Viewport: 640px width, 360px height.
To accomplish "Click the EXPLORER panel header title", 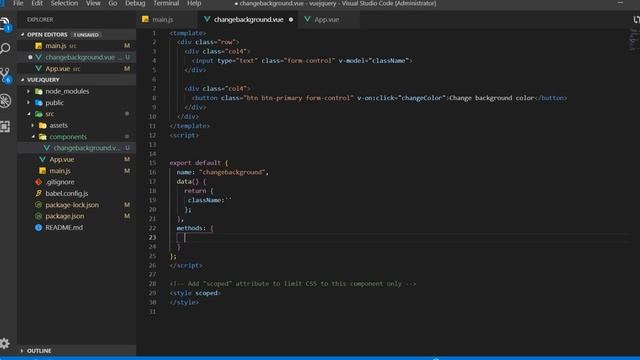I will [x=40, y=20].
